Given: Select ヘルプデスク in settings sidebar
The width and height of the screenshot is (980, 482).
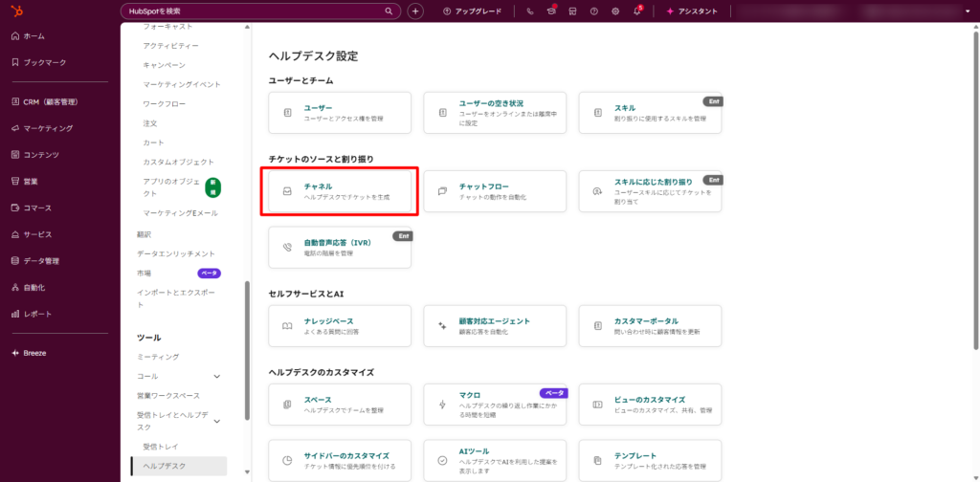Looking at the screenshot, I should point(179,466).
